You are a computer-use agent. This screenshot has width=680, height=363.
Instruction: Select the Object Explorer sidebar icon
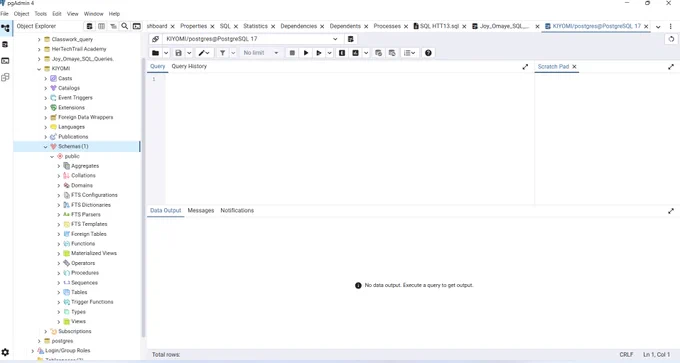pos(5,28)
